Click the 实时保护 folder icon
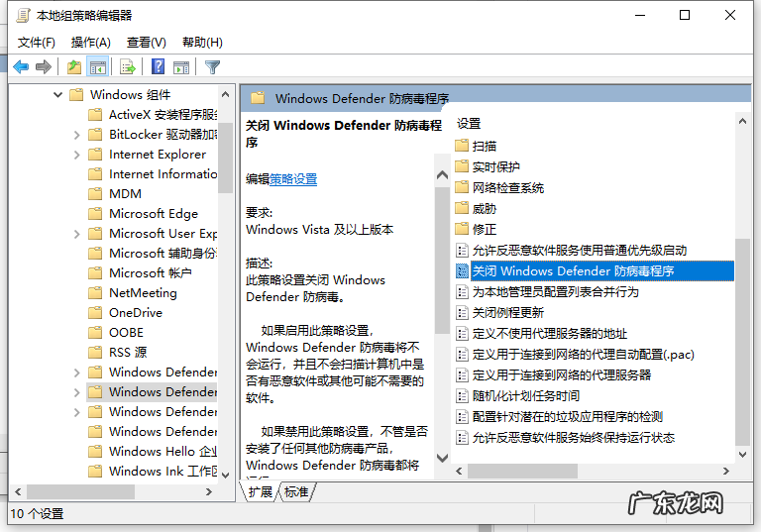 462,166
